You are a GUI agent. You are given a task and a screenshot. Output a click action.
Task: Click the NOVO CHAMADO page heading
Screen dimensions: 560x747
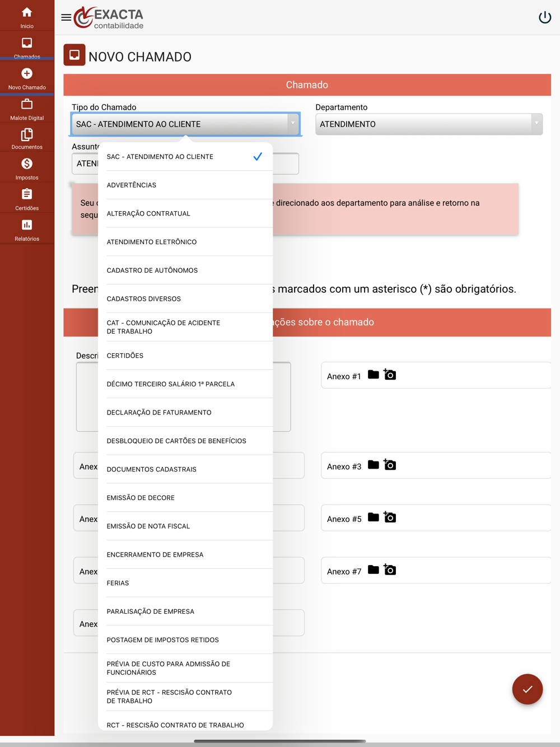tap(140, 57)
